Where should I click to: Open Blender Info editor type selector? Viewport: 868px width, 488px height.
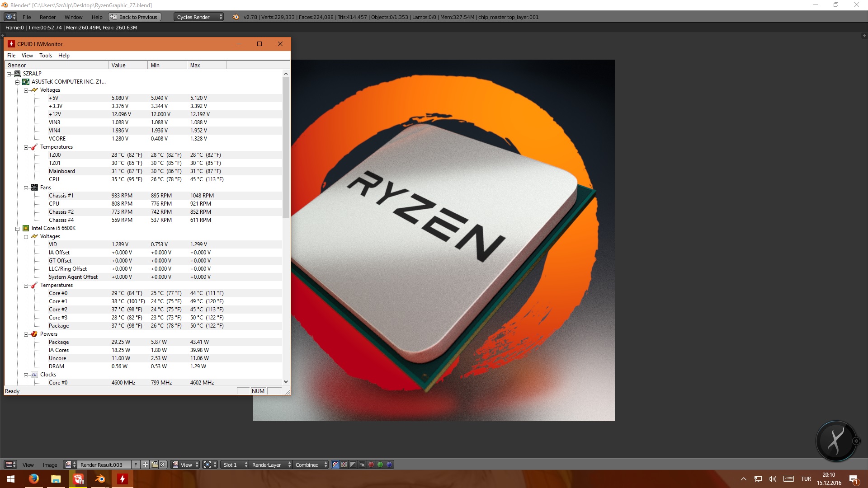tap(10, 17)
